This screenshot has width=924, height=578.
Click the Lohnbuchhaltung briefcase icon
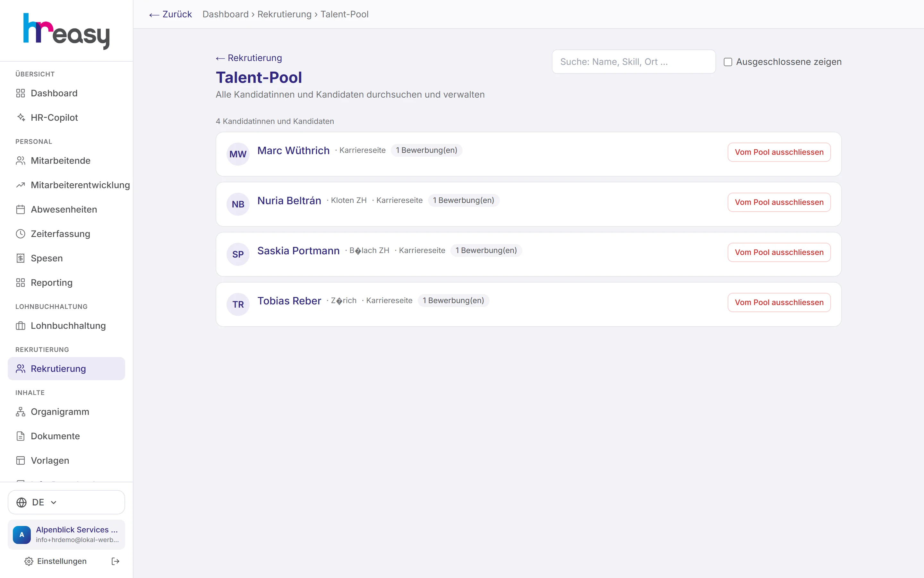pyautogui.click(x=21, y=326)
